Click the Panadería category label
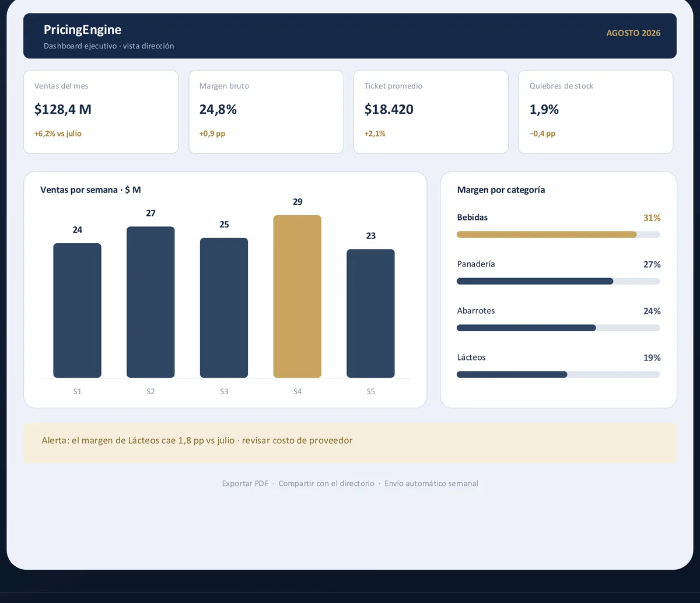Screen dimensions: 700x603 tap(476, 264)
